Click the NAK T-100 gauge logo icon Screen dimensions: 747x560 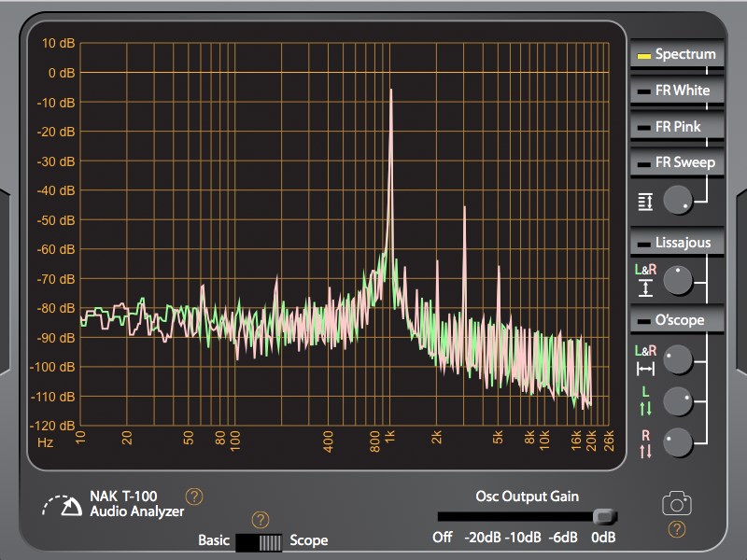click(62, 505)
